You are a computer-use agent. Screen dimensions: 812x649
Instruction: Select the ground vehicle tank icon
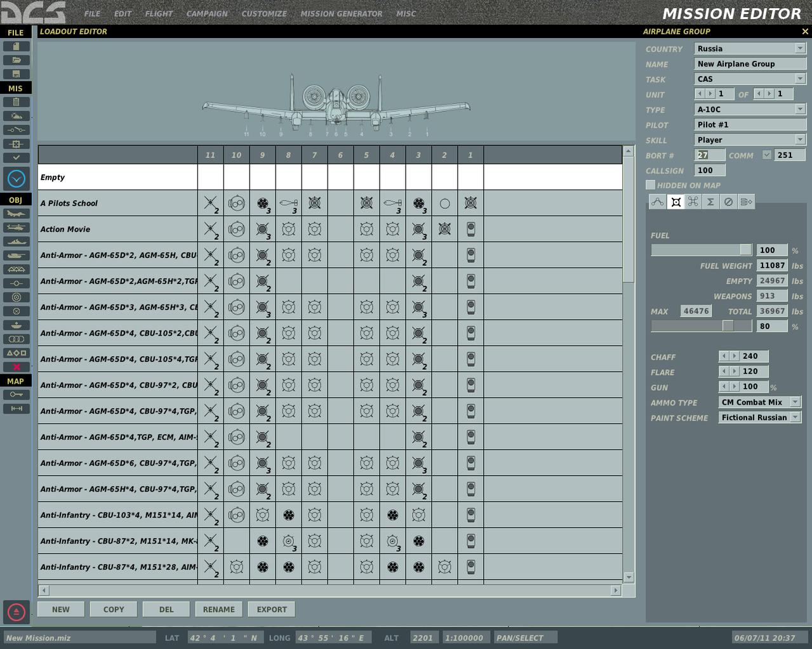pos(17,256)
